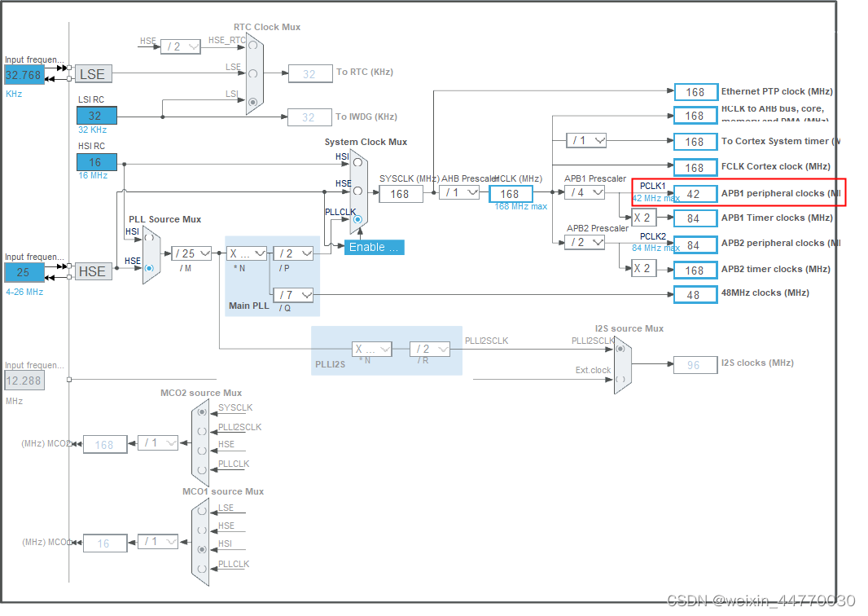This screenshot has height=616, width=868.
Task: Open the HSE /2 RTC divider dropdown
Action: coord(181,46)
